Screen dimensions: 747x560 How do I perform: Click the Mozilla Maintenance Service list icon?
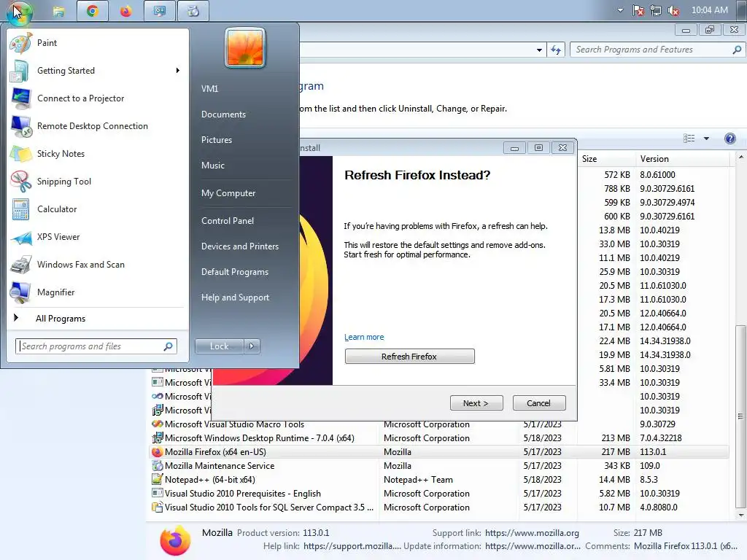[158, 466]
